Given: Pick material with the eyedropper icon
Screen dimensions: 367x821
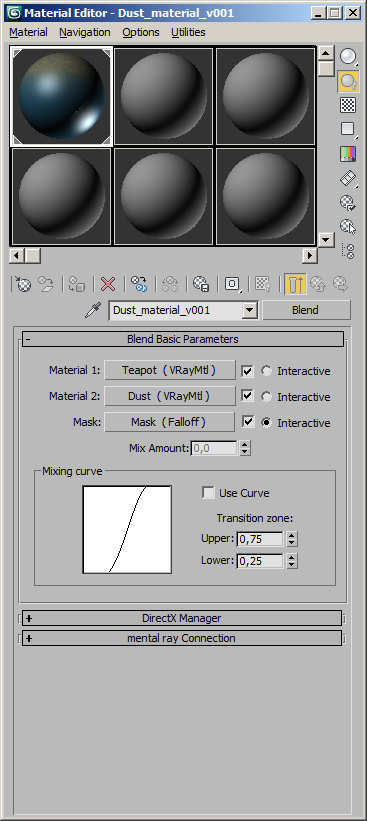Looking at the screenshot, I should click(92, 310).
